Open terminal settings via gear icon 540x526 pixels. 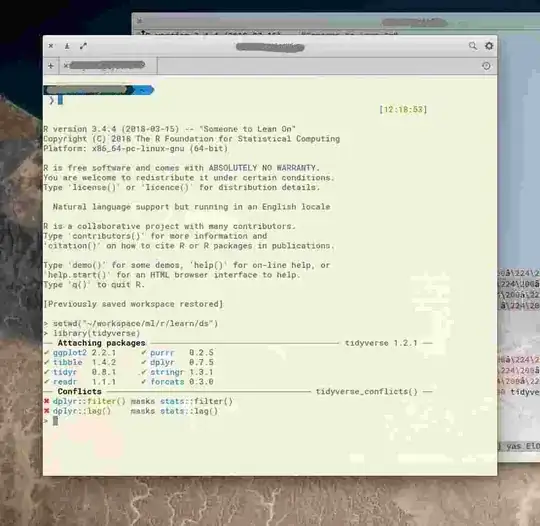click(489, 46)
